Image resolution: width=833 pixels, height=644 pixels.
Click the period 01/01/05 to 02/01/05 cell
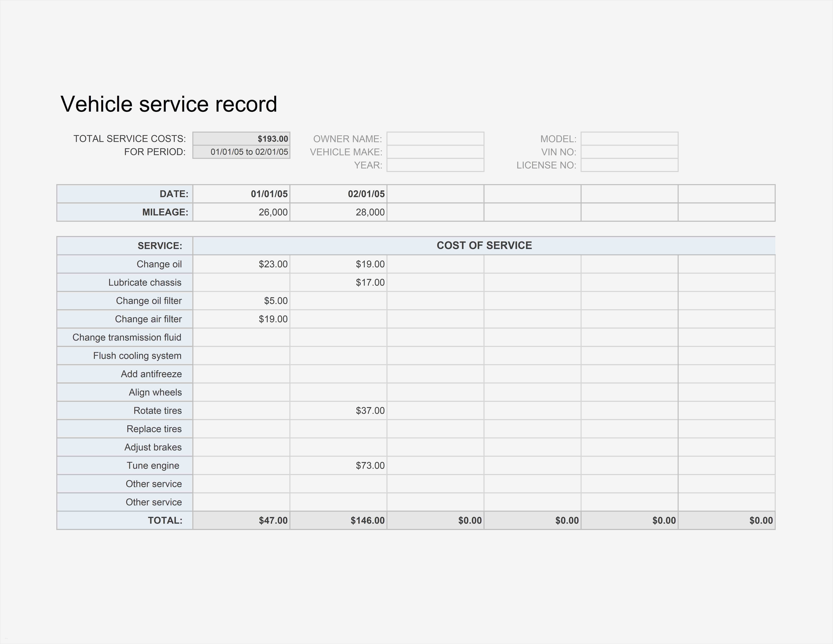coord(241,152)
